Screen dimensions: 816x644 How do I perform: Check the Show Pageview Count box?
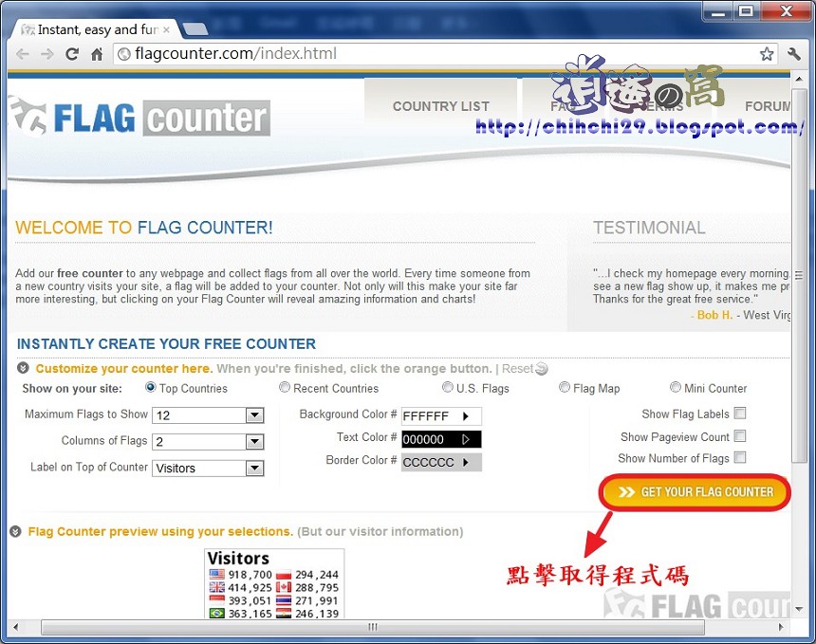(x=740, y=435)
